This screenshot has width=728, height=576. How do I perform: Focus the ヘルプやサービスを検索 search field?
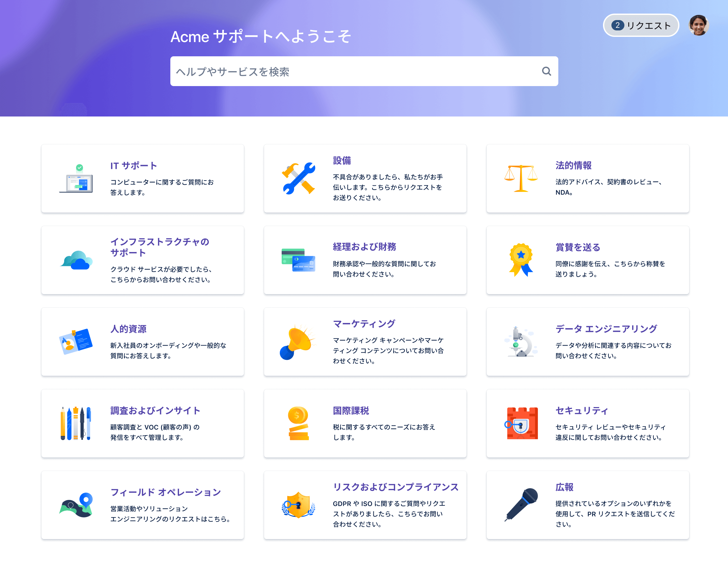tap(354, 72)
